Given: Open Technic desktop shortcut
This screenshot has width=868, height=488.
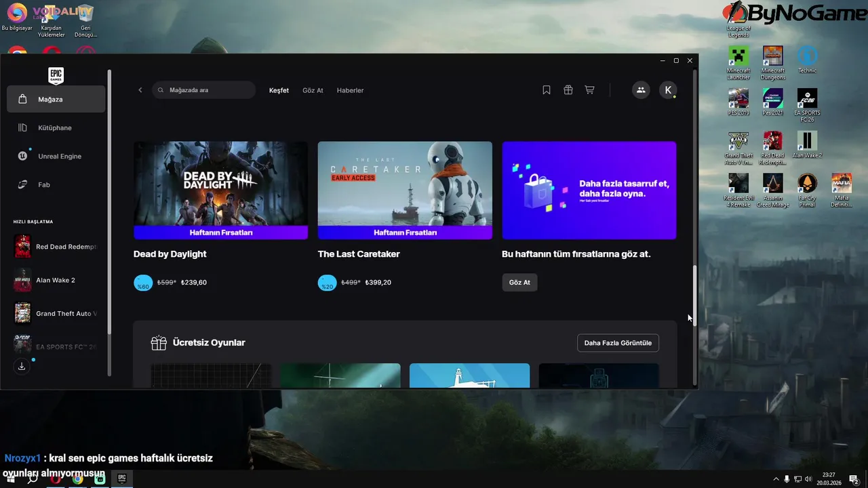Looking at the screenshot, I should pos(807,59).
